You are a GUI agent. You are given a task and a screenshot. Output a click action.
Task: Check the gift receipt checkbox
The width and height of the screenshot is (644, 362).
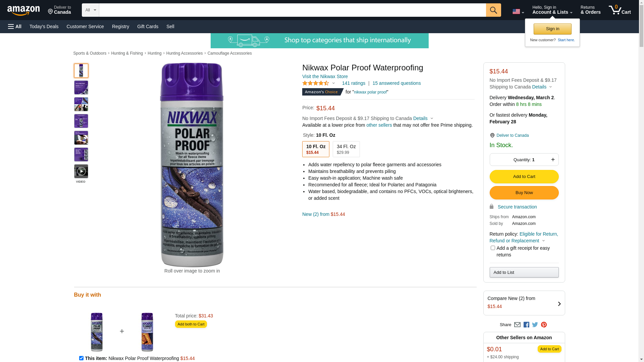(493, 248)
